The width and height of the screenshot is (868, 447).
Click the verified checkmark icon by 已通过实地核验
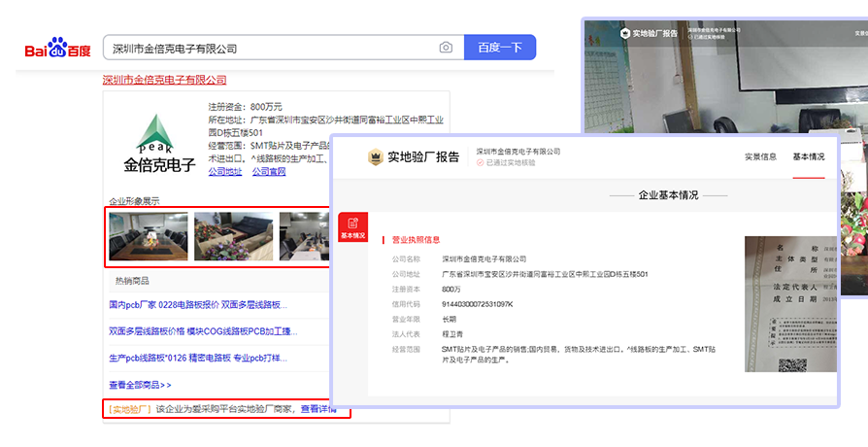pos(480,163)
